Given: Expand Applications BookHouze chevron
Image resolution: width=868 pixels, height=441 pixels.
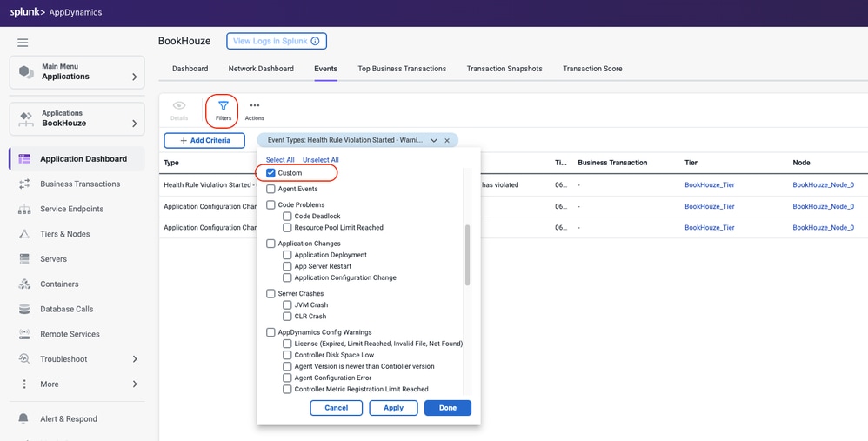Looking at the screenshot, I should tap(135, 124).
